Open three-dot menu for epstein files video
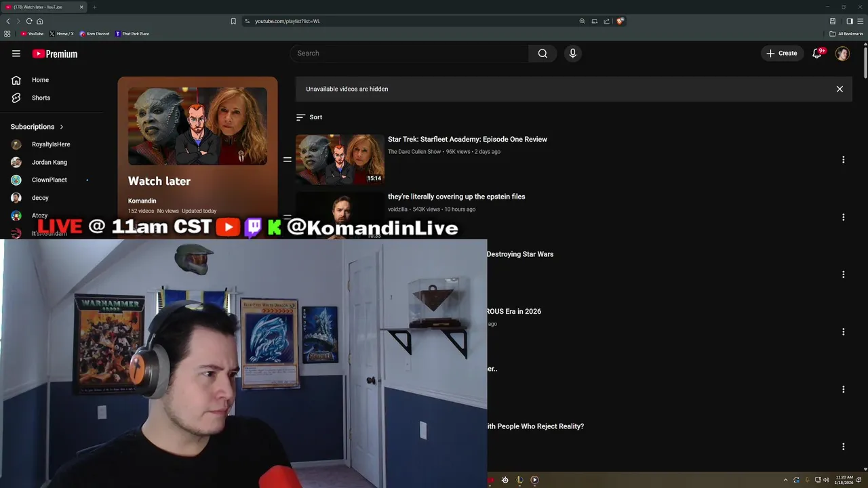Image resolution: width=868 pixels, height=488 pixels. (844, 217)
